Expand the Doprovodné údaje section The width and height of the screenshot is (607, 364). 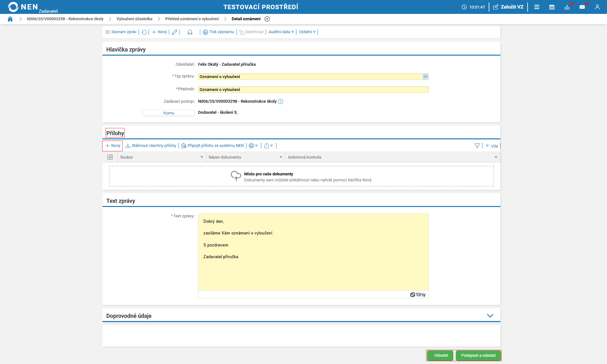490,316
